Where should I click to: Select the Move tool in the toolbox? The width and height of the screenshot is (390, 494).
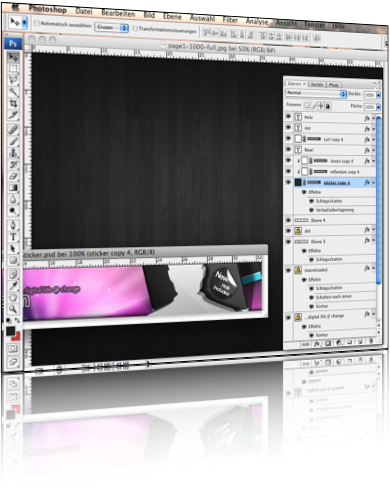(13, 58)
